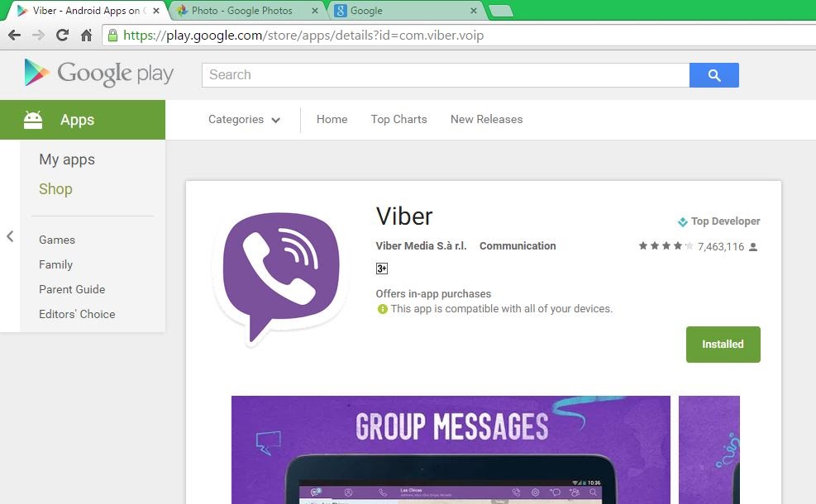Click the Viber Media S.à r.l. developer link
816x504 pixels.
pos(421,245)
